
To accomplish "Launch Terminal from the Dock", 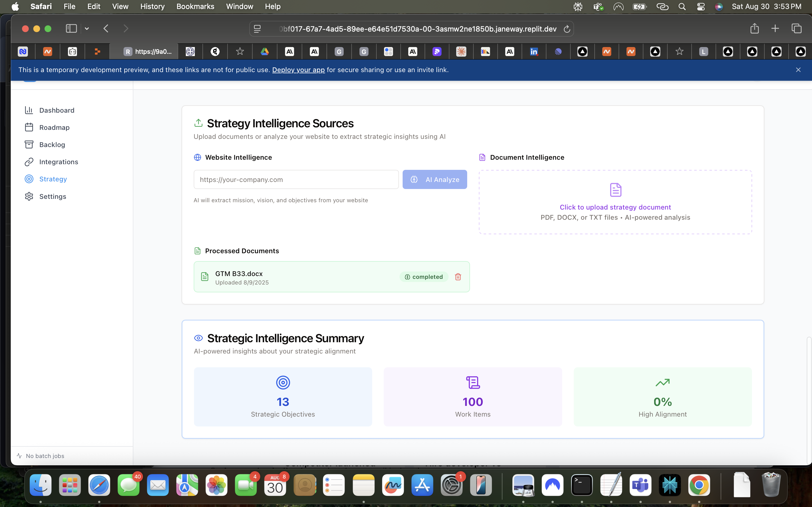I will pyautogui.click(x=582, y=485).
